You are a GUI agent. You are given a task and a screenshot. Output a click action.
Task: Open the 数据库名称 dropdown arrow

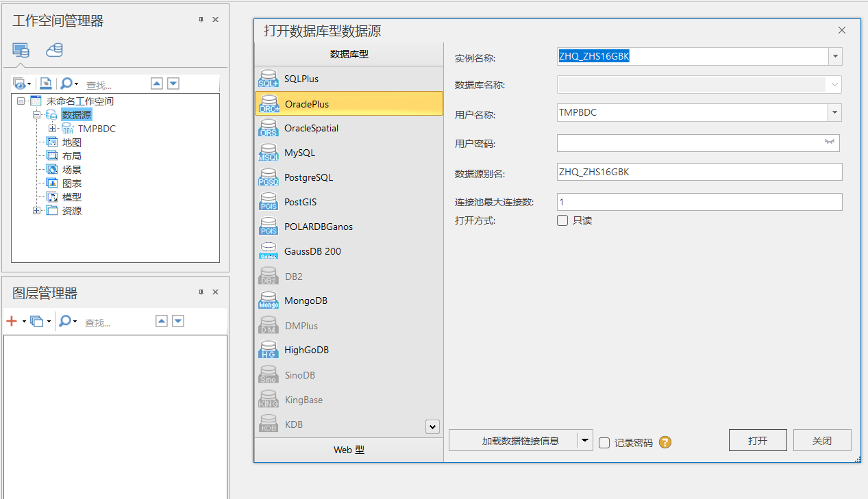coord(834,84)
